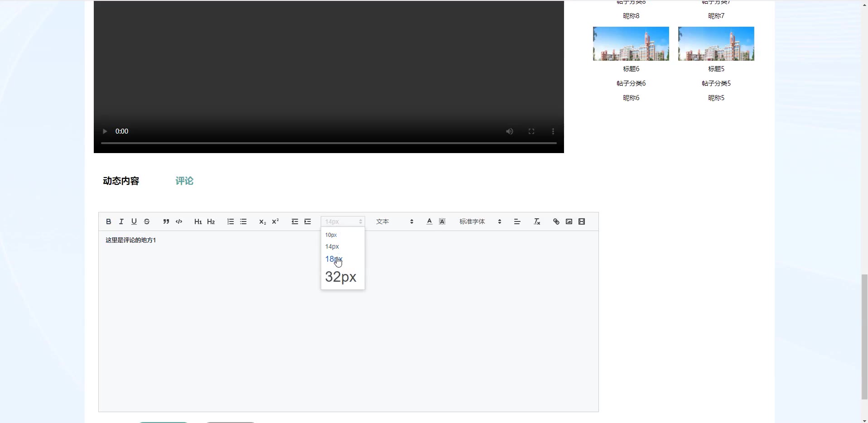
Task: Apply strikethrough formatting
Action: click(x=147, y=221)
